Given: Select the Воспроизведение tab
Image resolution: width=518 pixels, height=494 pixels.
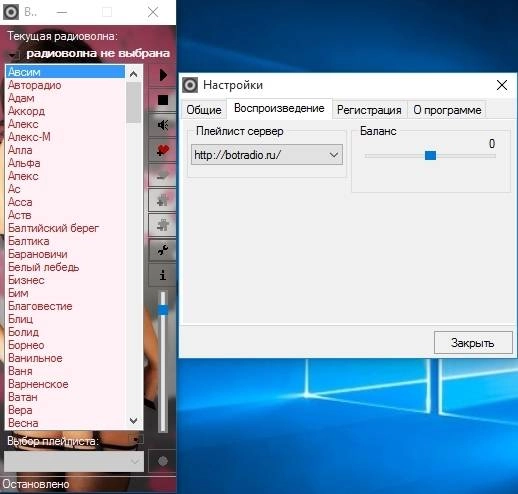Looking at the screenshot, I should [279, 108].
